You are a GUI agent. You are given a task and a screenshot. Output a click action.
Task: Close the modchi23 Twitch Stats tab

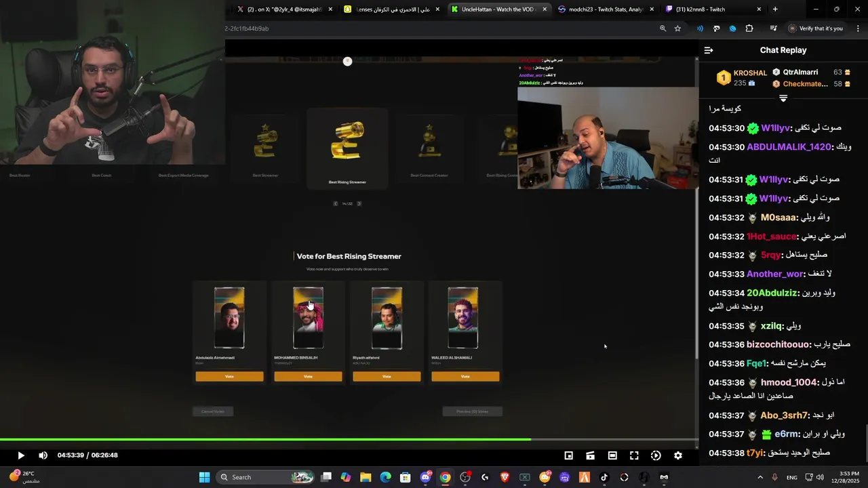652,9
